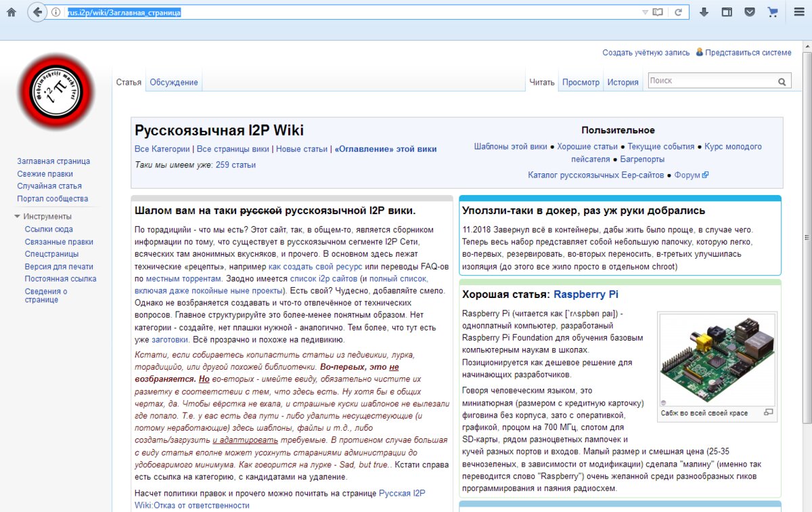Image resolution: width=812 pixels, height=512 pixels.
Task: Click the shopping cart toolbar icon
Action: (x=773, y=12)
